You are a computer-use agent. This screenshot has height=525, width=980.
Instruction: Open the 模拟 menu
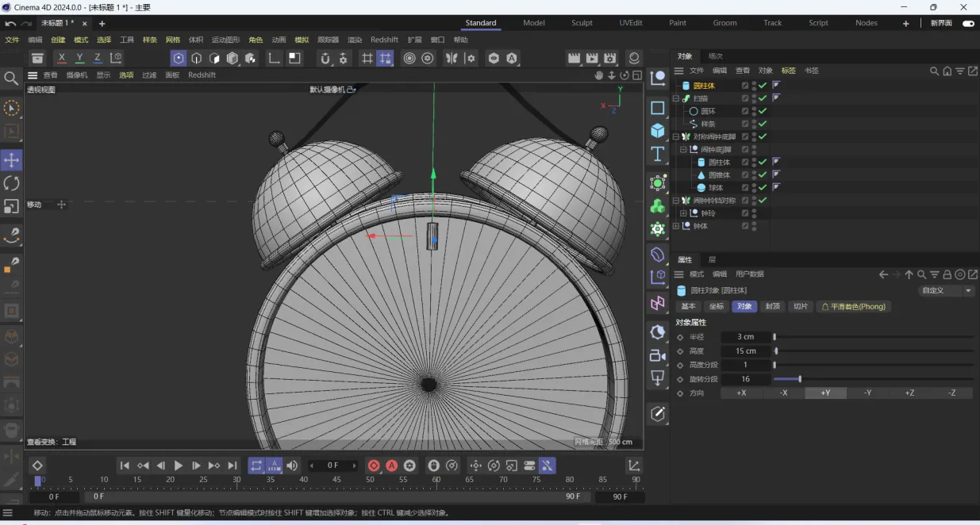coord(302,40)
